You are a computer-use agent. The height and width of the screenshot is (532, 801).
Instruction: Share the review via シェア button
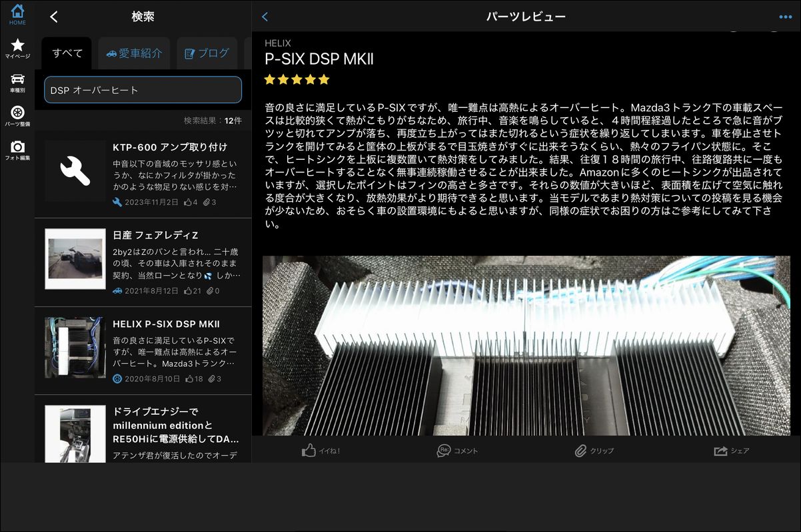(732, 451)
